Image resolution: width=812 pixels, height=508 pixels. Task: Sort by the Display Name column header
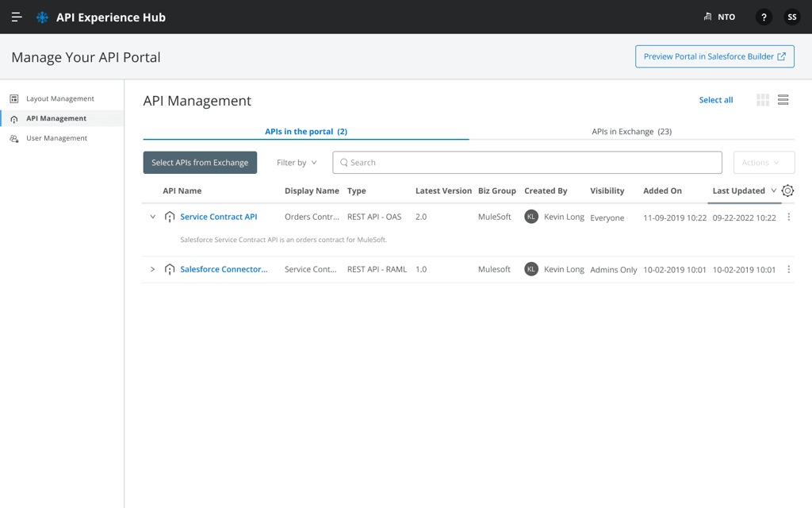(x=312, y=190)
